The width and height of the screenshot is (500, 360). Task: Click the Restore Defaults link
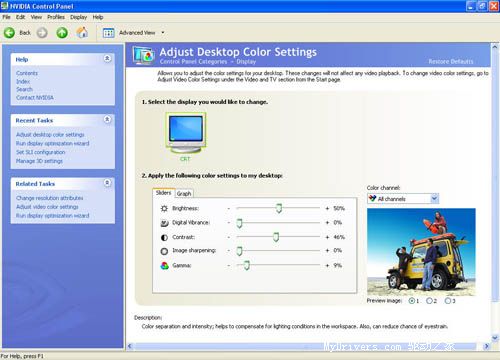coord(451,61)
